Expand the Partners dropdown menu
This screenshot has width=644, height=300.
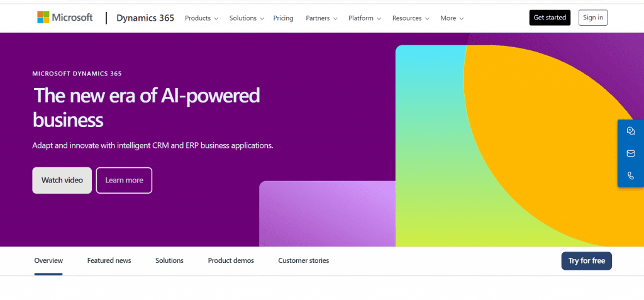[x=321, y=18]
